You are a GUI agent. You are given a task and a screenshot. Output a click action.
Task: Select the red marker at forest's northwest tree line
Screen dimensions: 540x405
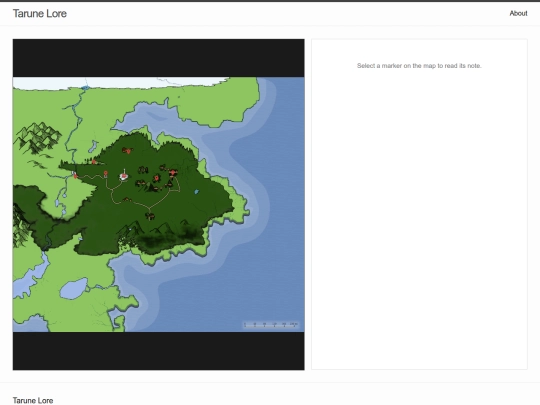click(x=94, y=162)
